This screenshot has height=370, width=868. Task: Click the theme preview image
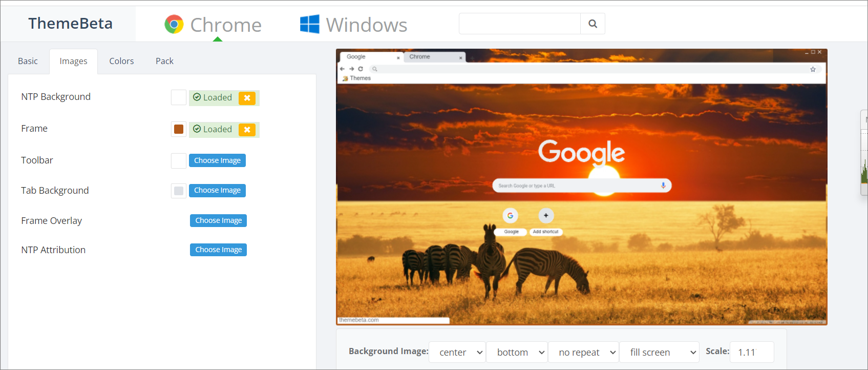click(x=581, y=187)
